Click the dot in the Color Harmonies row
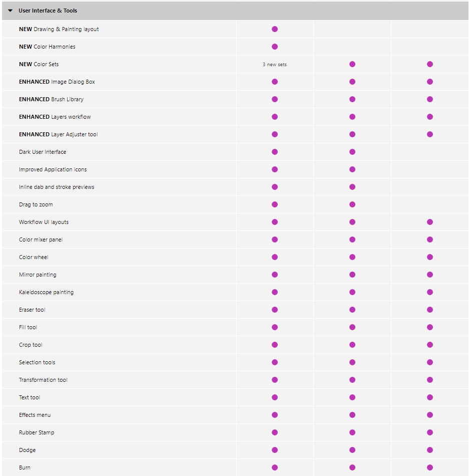The height and width of the screenshot is (476, 471). click(275, 47)
